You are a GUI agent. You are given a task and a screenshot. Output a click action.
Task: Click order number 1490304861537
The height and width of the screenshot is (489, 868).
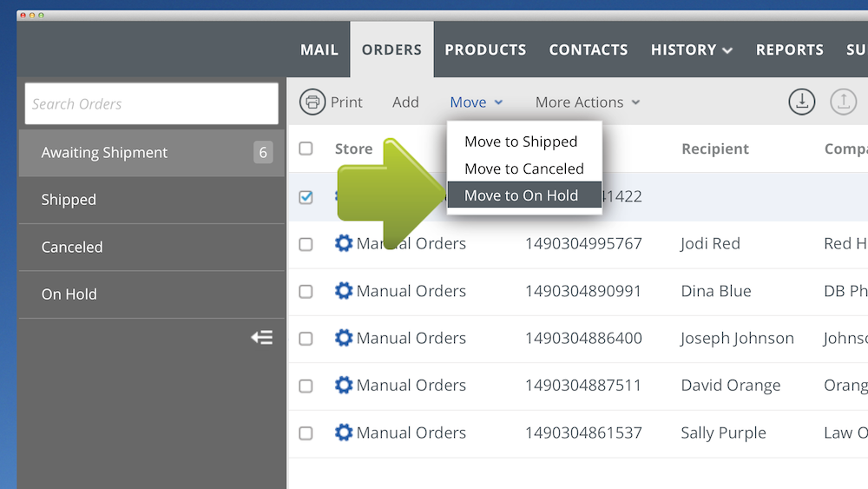click(583, 433)
